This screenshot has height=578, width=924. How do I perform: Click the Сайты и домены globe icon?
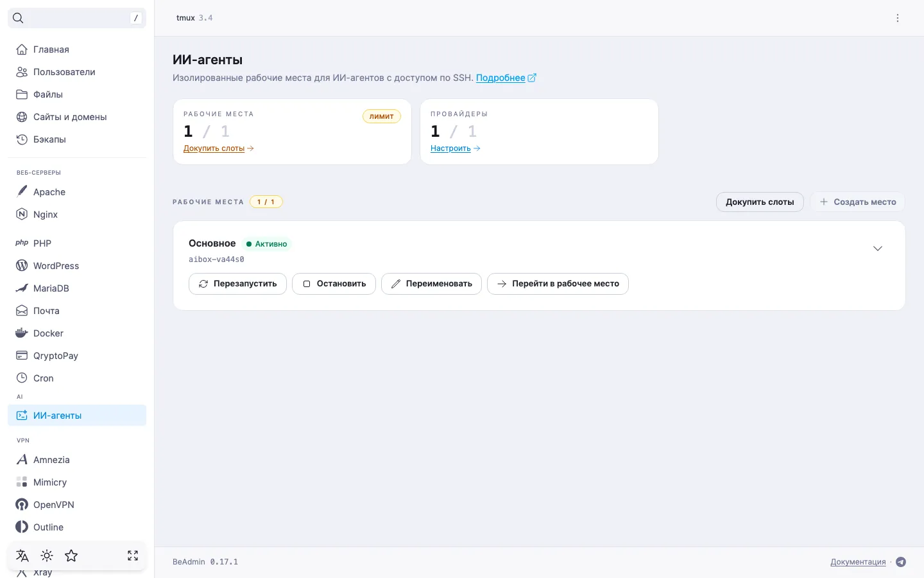[22, 117]
